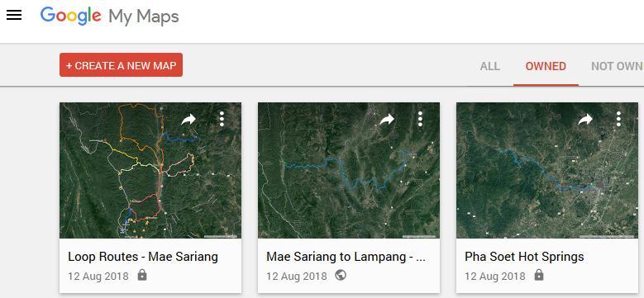Click the Google logo

tap(70, 17)
